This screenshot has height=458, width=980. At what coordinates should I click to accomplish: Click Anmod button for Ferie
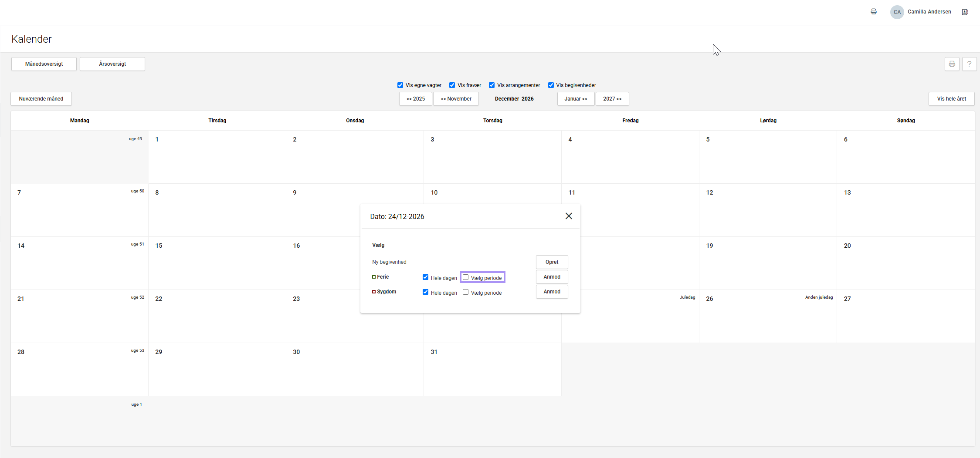tap(552, 277)
